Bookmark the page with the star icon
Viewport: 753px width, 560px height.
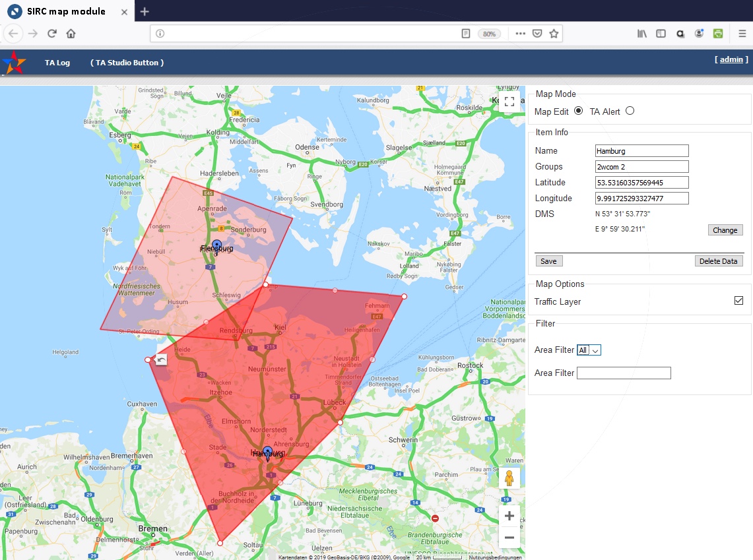click(554, 34)
